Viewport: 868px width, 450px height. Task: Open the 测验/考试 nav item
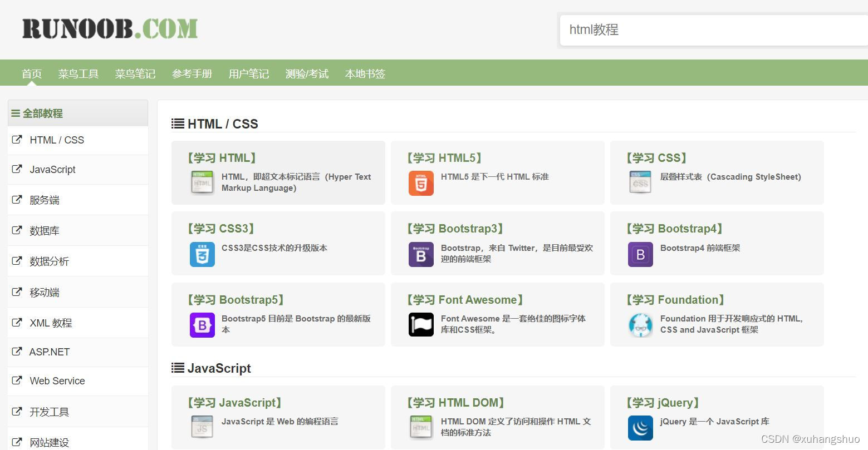tap(307, 73)
